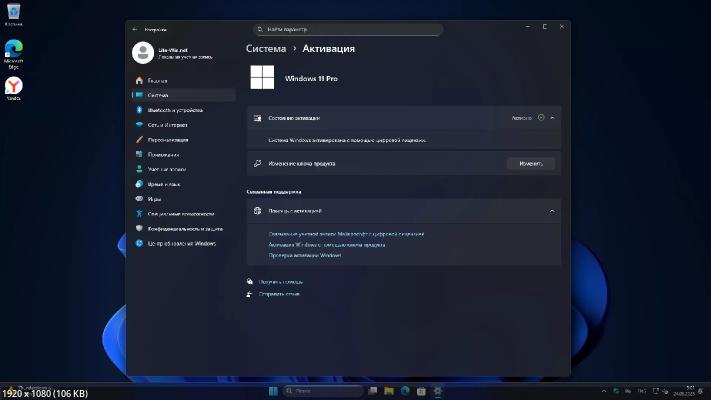Select Система in the left navigation

[157, 95]
